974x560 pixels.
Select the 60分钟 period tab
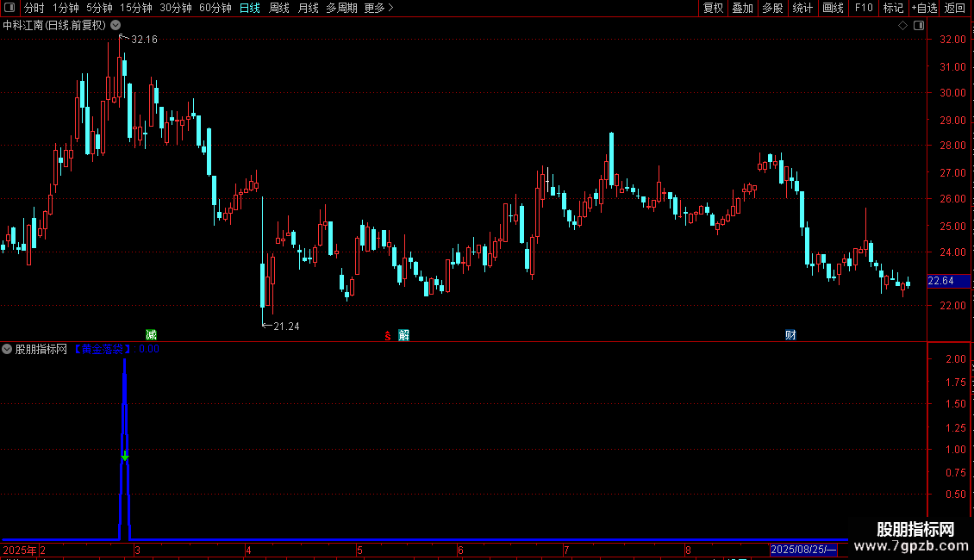pos(215,8)
